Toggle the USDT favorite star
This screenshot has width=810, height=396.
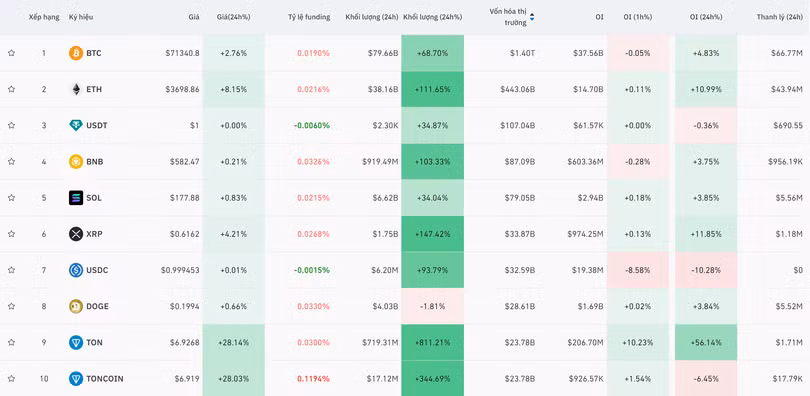click(x=11, y=125)
